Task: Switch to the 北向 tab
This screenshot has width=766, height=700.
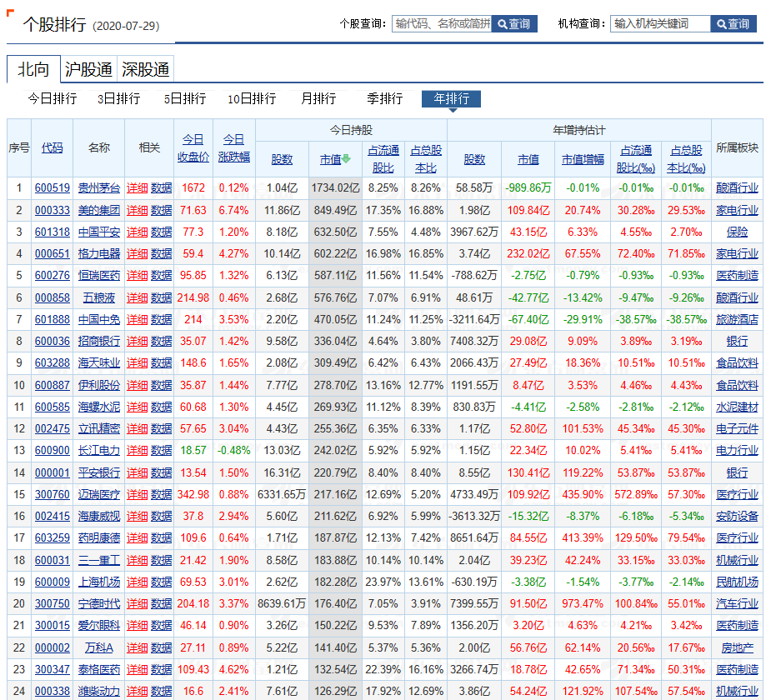Action: (33, 69)
